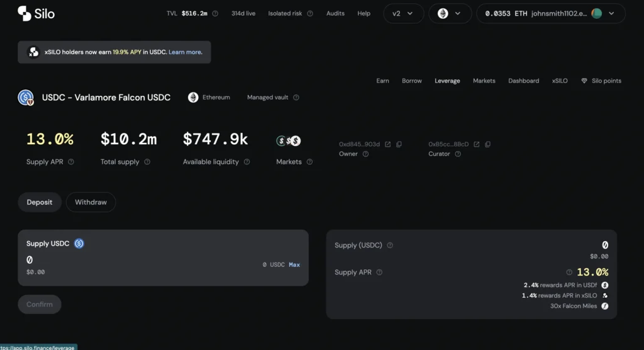Viewport: 644px width, 350px height.
Task: Click the $516.2m TVL value
Action: click(x=195, y=14)
